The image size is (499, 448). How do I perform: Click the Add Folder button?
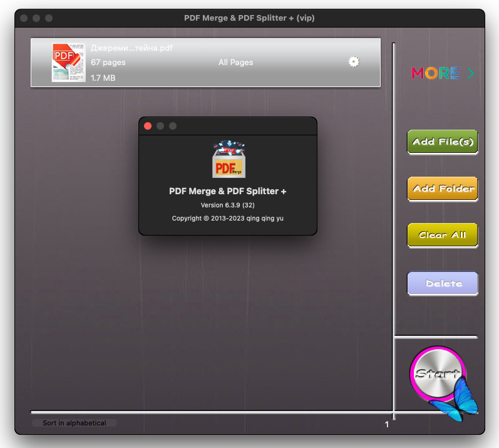pos(443,189)
